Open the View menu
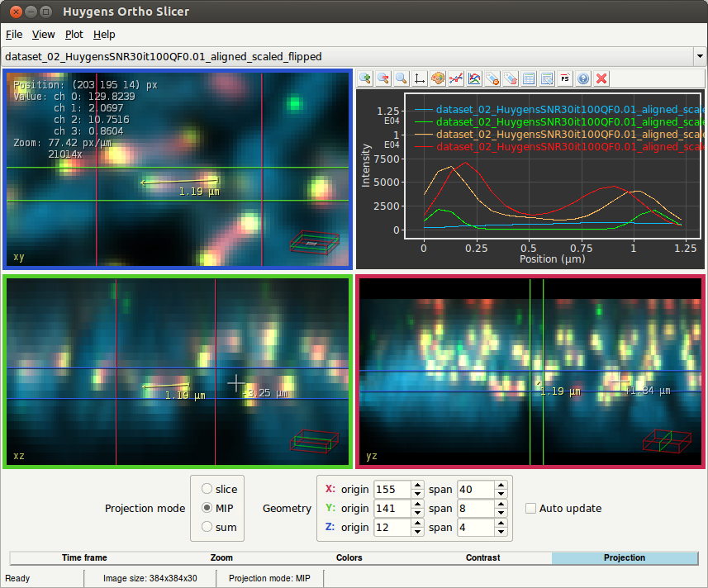This screenshot has height=588, width=708. (x=43, y=35)
